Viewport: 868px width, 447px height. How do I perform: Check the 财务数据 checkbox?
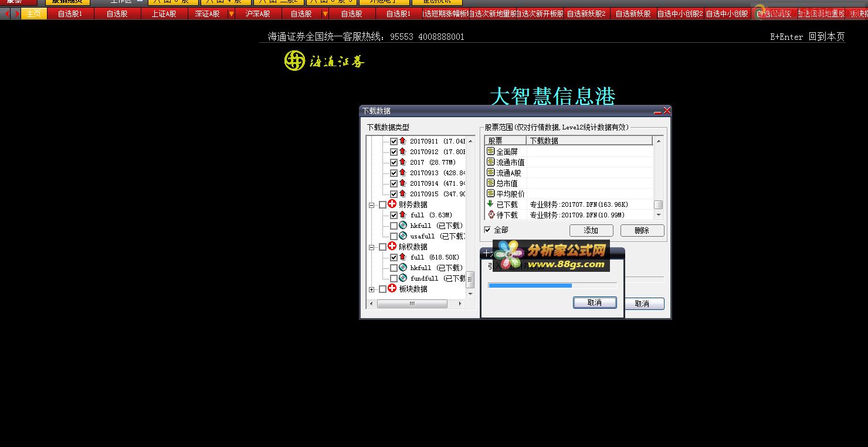click(x=383, y=204)
